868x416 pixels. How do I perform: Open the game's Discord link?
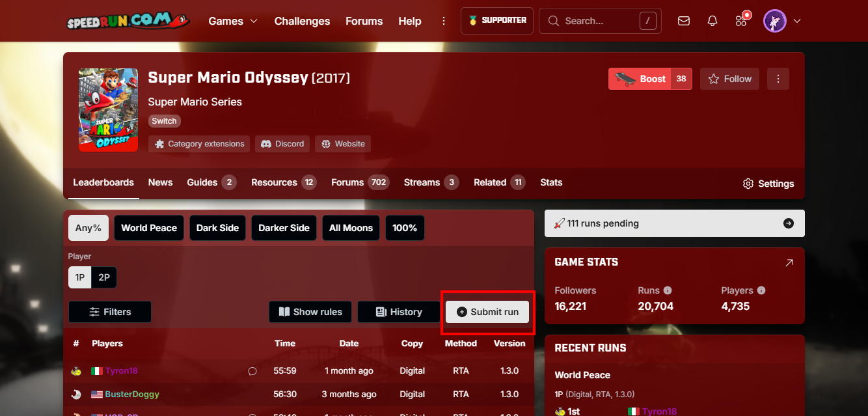pos(282,144)
